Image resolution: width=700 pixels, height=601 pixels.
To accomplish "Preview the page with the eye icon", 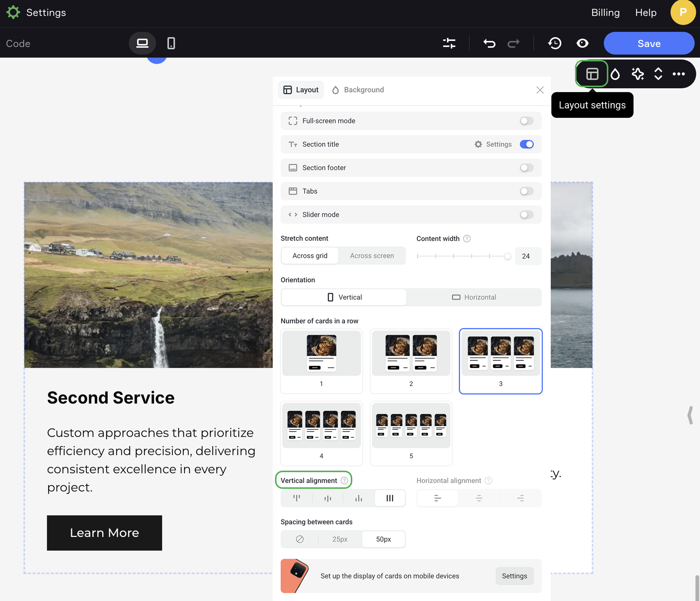I will pos(582,43).
